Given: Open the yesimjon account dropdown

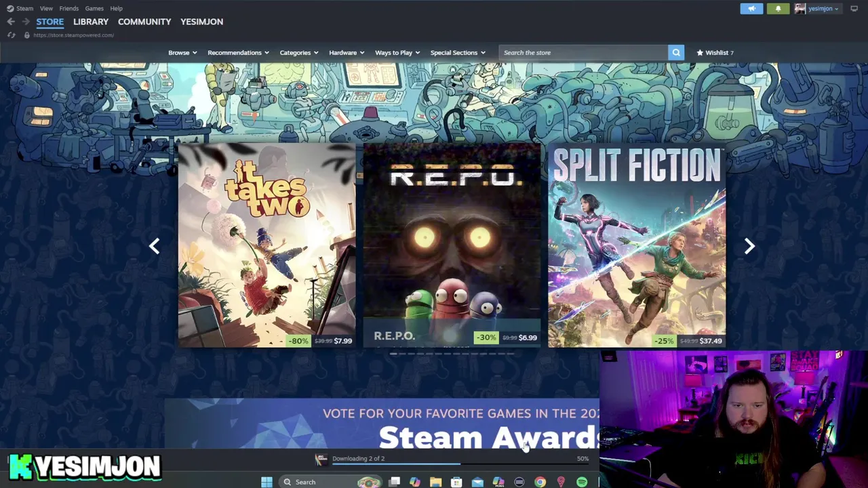Looking at the screenshot, I should pyautogui.click(x=823, y=9).
